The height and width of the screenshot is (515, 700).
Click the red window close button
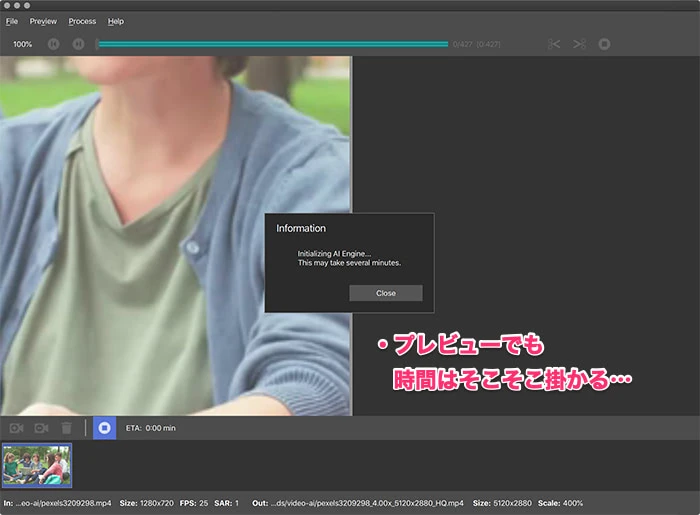pos(6,5)
